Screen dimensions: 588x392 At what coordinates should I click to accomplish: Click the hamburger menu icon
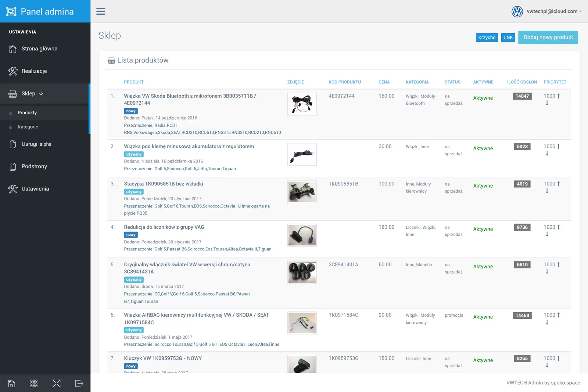click(x=101, y=11)
